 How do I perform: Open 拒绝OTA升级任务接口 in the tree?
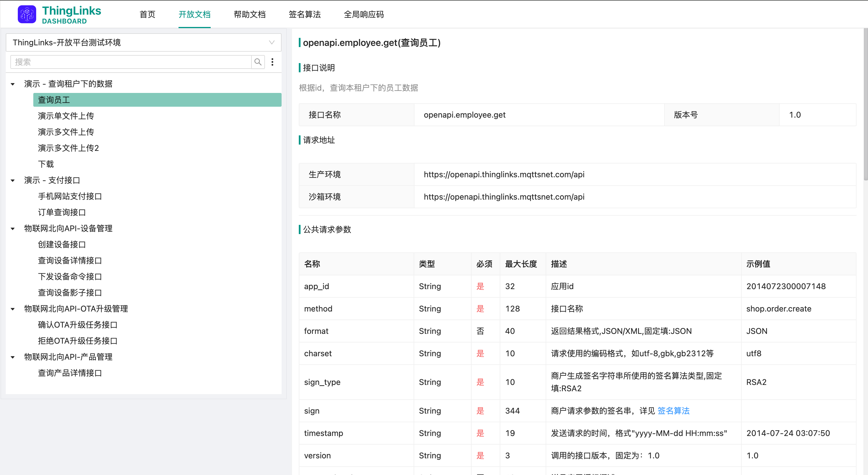coord(78,341)
